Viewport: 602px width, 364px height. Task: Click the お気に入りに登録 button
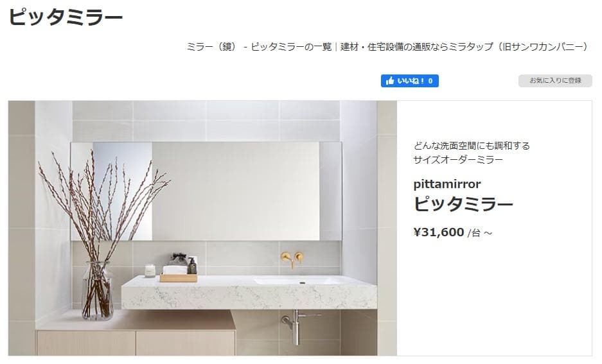point(555,80)
